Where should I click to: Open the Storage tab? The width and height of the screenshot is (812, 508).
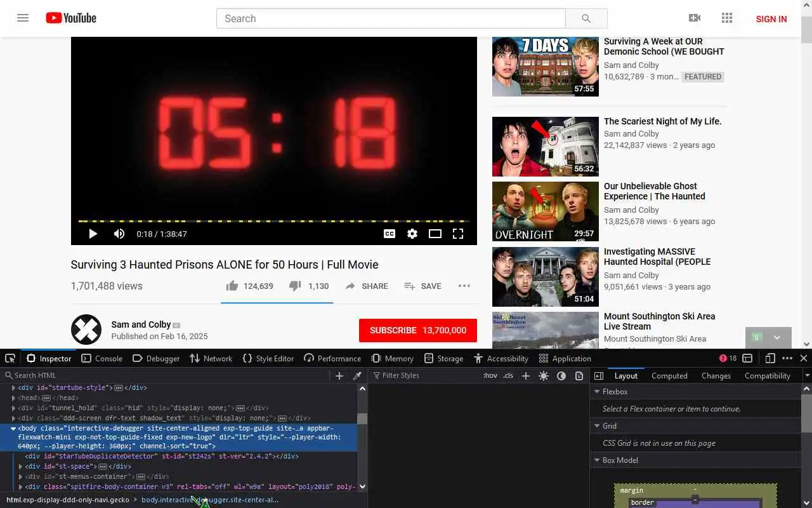[x=443, y=358]
